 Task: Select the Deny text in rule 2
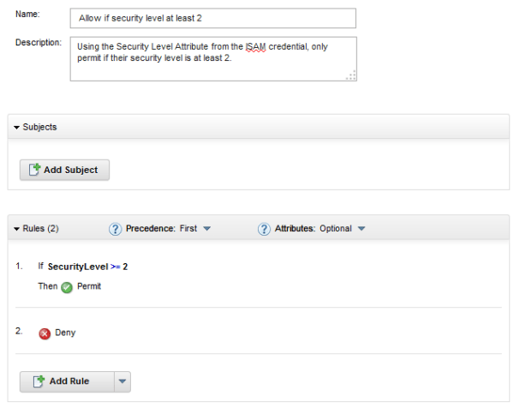point(65,333)
